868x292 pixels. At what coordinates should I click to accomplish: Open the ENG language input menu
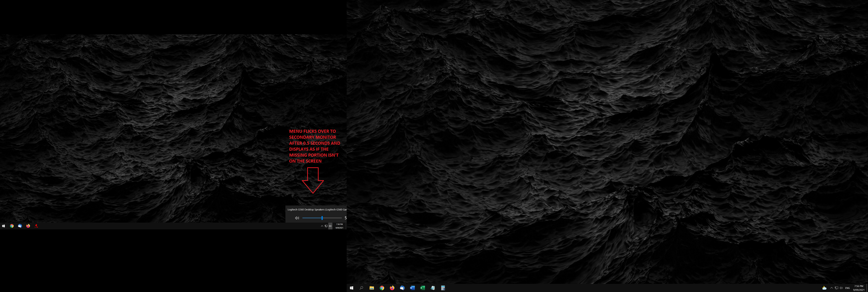coord(848,288)
